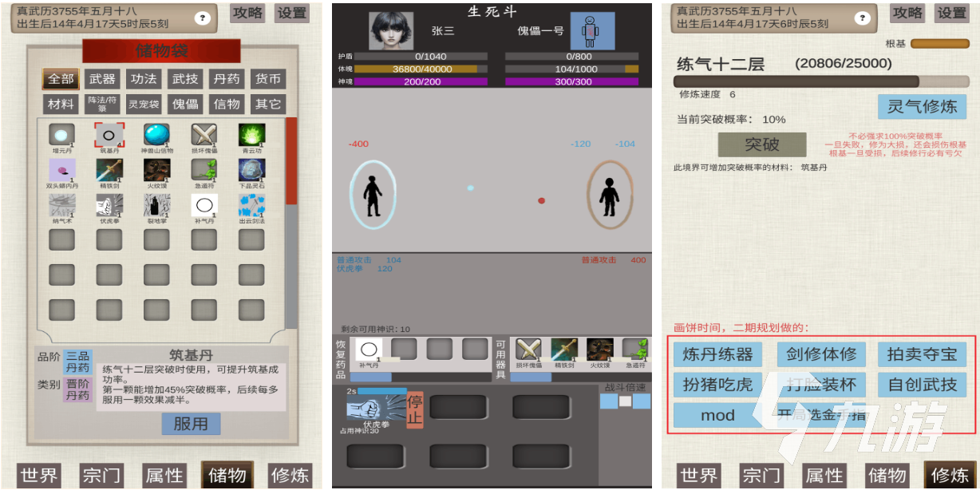View 张三's character portrait
Image resolution: width=980 pixels, height=490 pixels.
click(x=391, y=31)
